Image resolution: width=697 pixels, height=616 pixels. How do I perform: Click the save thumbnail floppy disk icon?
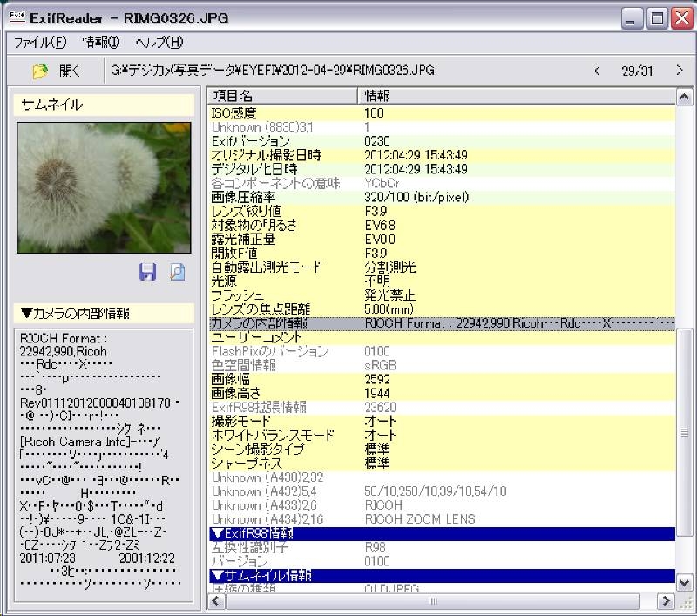(148, 273)
